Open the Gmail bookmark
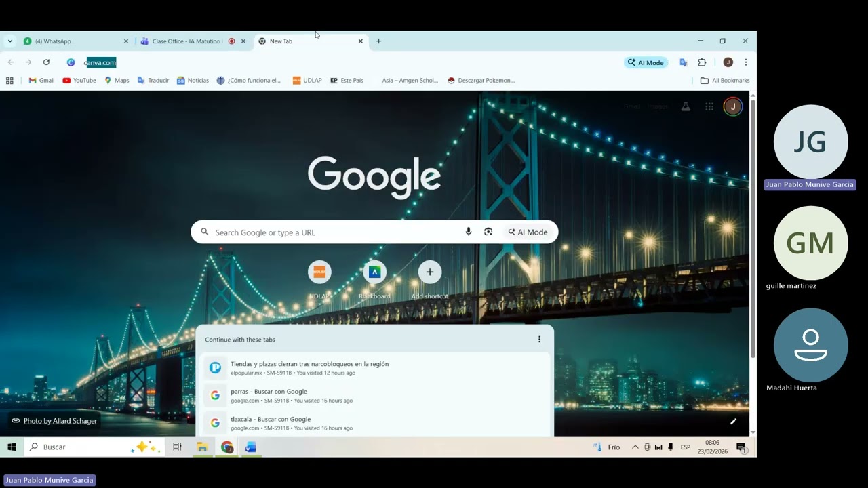This screenshot has height=488, width=868. tap(41, 81)
